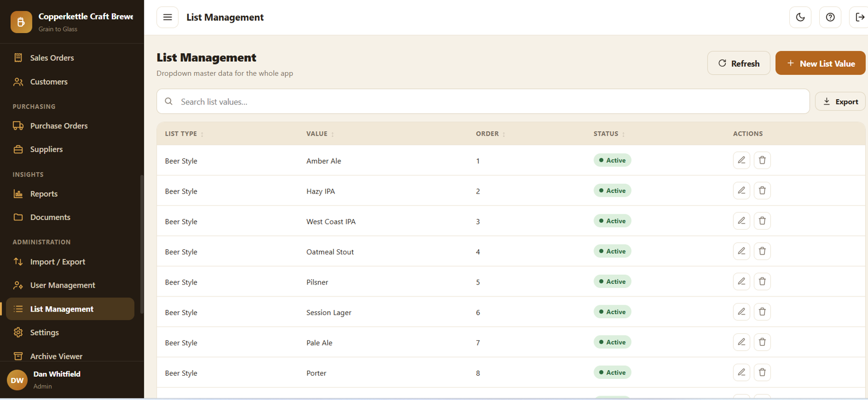Delete the West Coast IPA entry
This screenshot has width=868, height=400.
(x=762, y=221)
